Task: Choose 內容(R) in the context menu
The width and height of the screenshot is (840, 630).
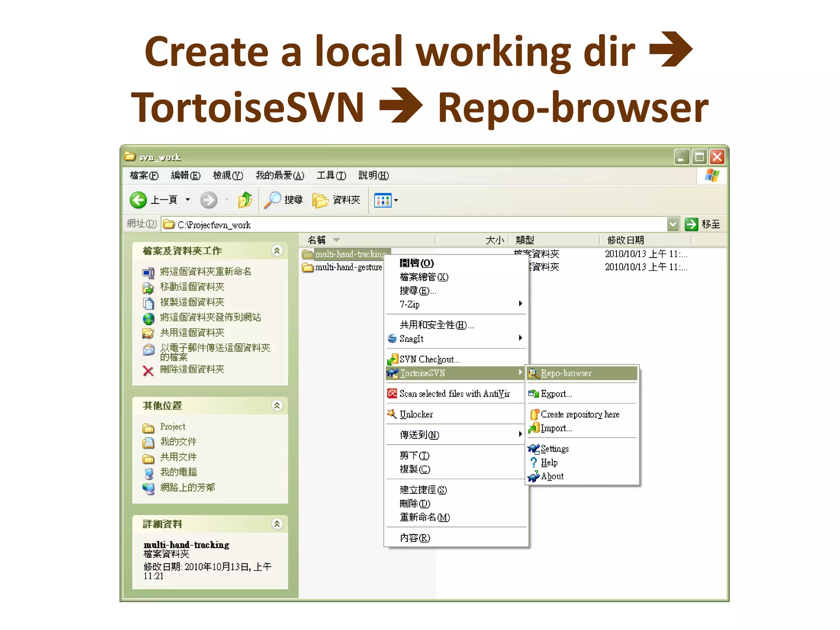Action: coord(456,538)
